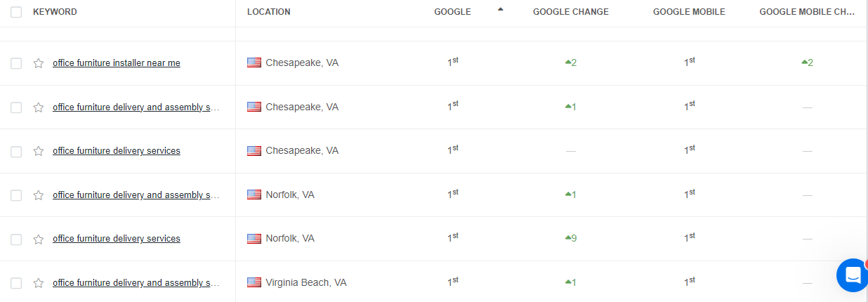Star the Chesapeake 'delivery and assembly' keyword

39,107
